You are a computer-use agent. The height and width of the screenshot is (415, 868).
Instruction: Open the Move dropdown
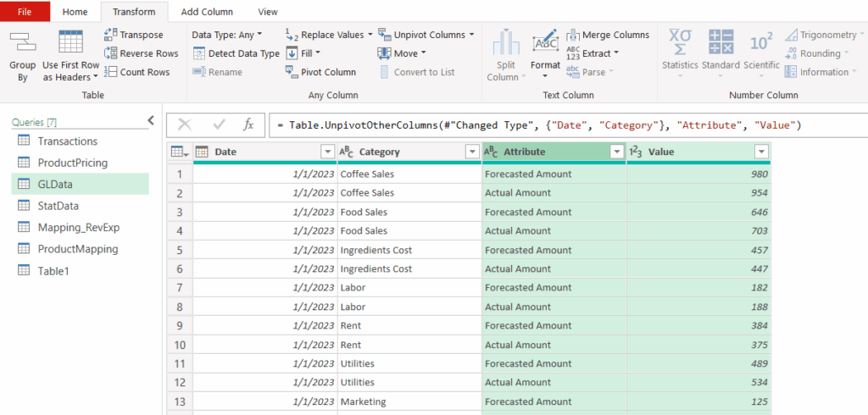(x=402, y=53)
